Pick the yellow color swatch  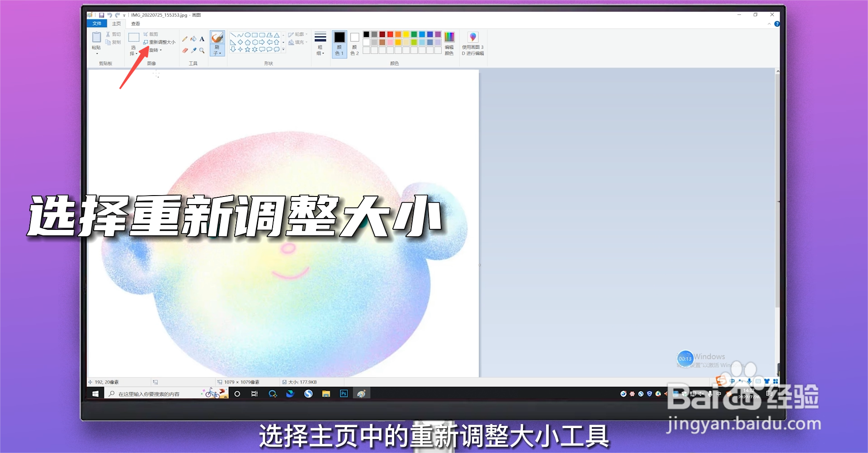point(406,34)
